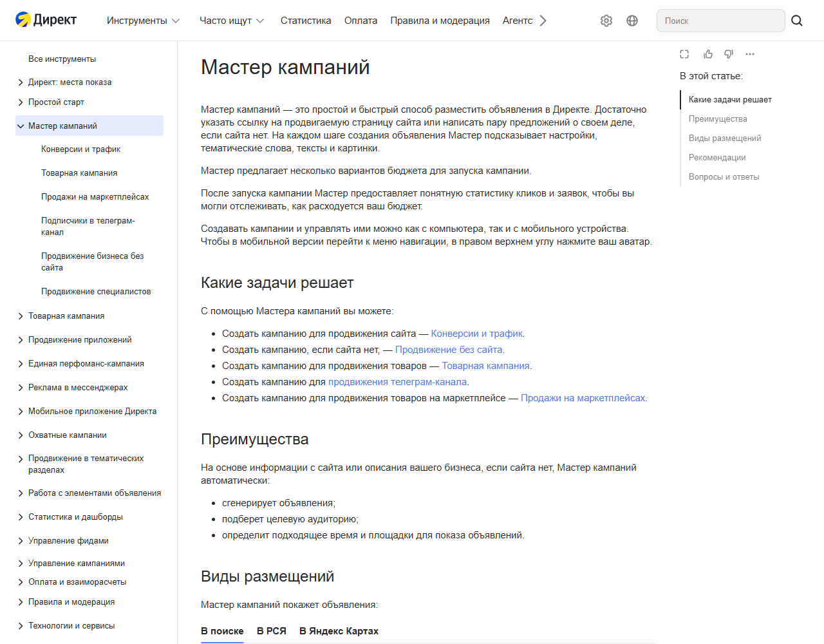Open Все инструменты in sidebar

coord(62,59)
